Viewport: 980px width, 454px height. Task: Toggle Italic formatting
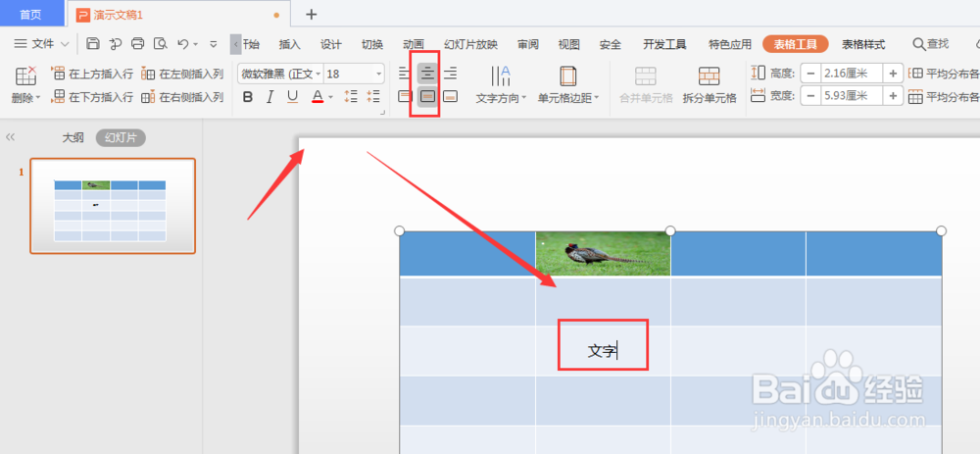pyautogui.click(x=270, y=97)
